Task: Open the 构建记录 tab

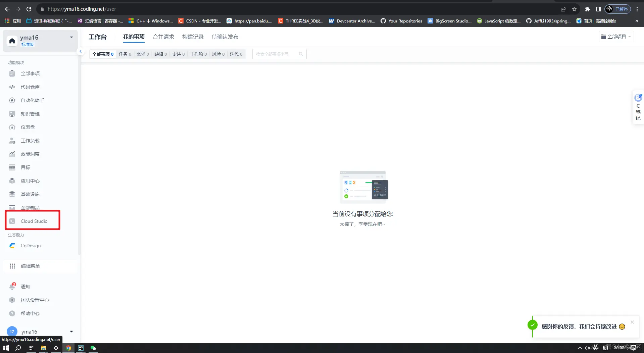Action: click(193, 37)
